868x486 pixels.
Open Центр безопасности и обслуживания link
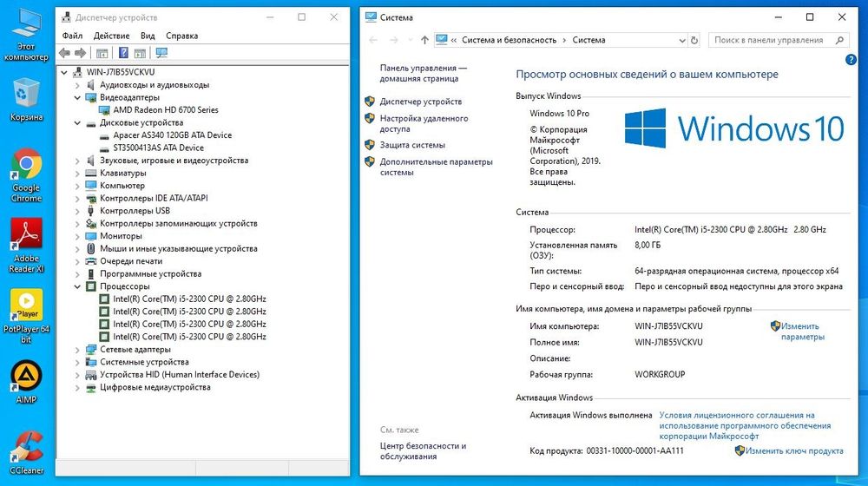click(423, 451)
